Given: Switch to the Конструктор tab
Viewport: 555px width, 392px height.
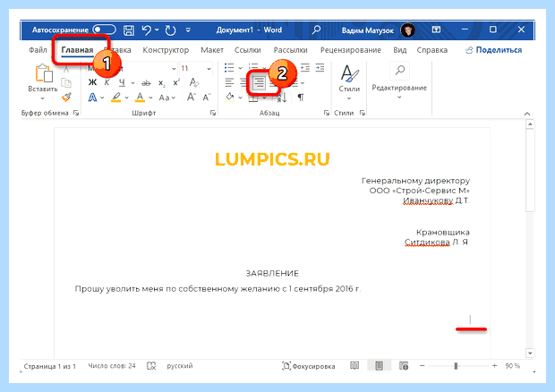Looking at the screenshot, I should pos(166,50).
